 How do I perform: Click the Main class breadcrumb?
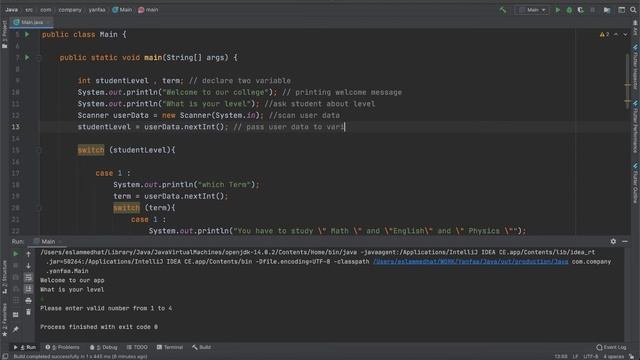[x=122, y=10]
